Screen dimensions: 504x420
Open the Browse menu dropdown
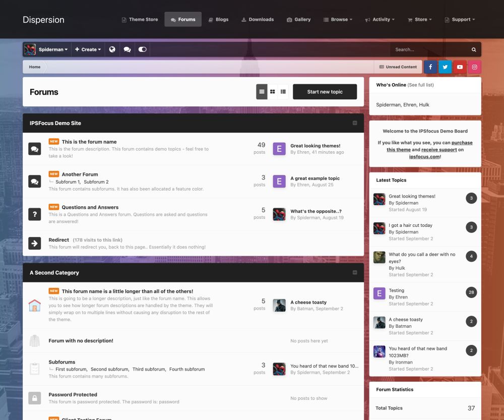pos(338,19)
